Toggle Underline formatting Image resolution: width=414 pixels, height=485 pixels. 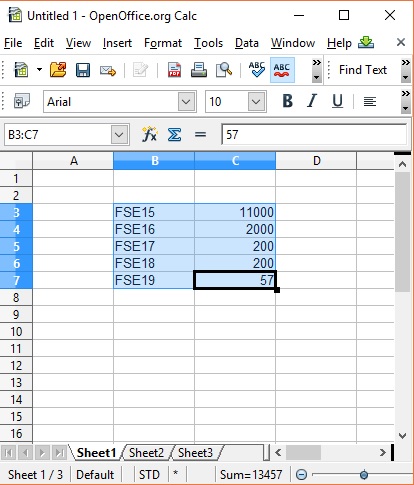[x=337, y=101]
